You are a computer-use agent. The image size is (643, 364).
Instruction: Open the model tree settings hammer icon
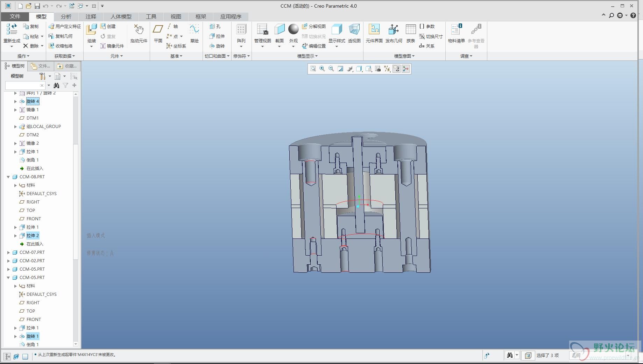(42, 76)
